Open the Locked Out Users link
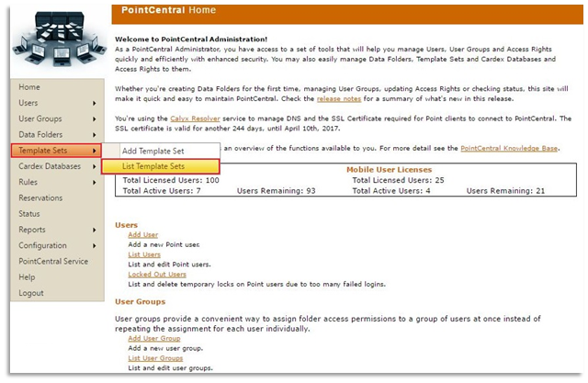 pyautogui.click(x=157, y=275)
